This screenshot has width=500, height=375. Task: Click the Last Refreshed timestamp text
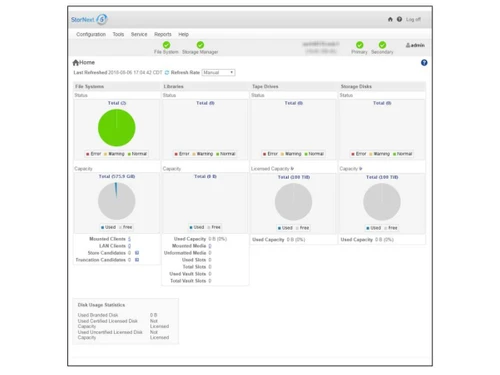pos(135,72)
